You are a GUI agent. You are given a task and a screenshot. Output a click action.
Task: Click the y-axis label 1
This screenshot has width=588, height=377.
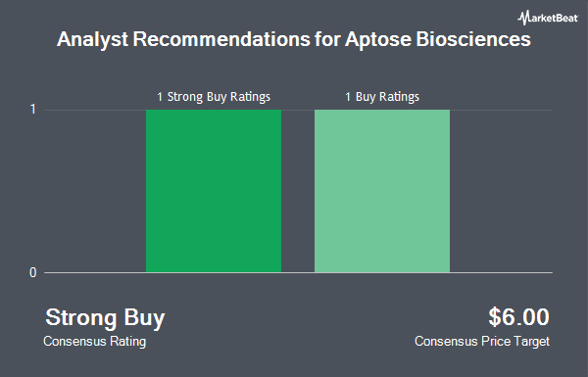click(33, 110)
